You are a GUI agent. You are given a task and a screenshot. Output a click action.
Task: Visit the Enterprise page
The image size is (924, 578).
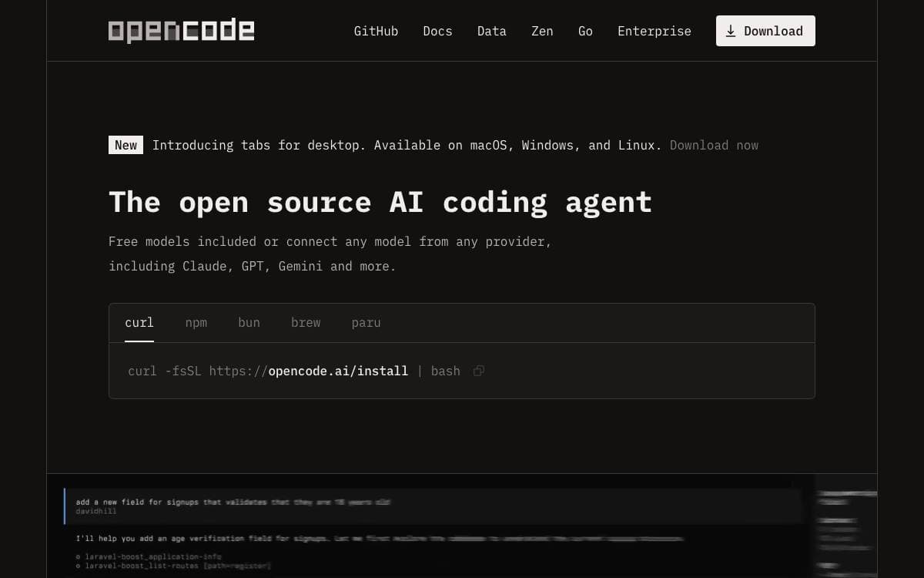pyautogui.click(x=654, y=31)
